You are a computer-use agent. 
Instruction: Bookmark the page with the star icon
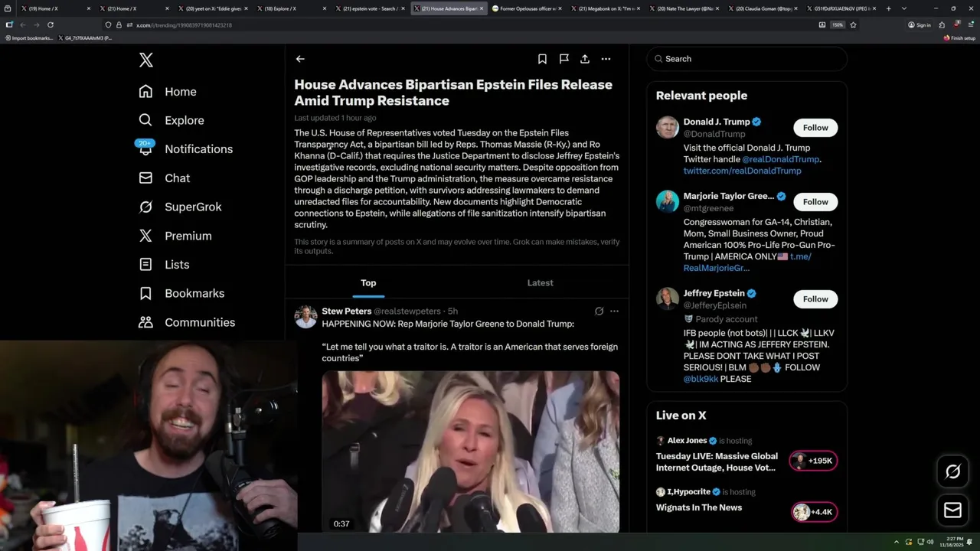click(853, 24)
